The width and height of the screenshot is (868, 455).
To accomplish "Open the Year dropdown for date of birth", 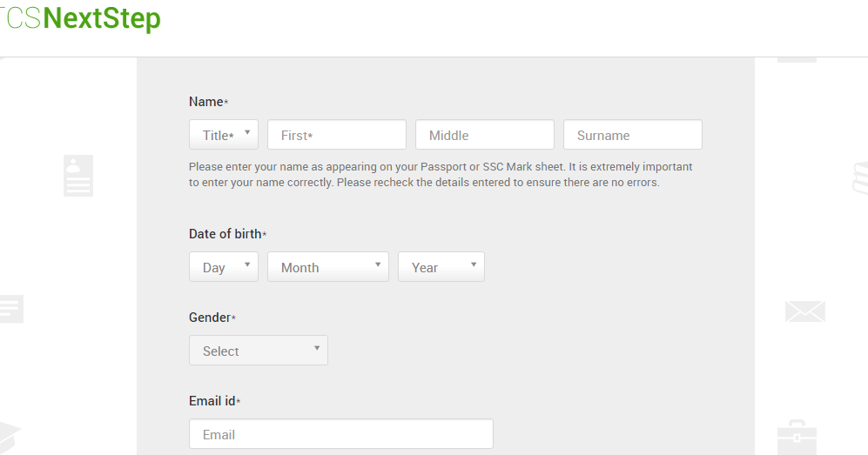I will pos(441,266).
